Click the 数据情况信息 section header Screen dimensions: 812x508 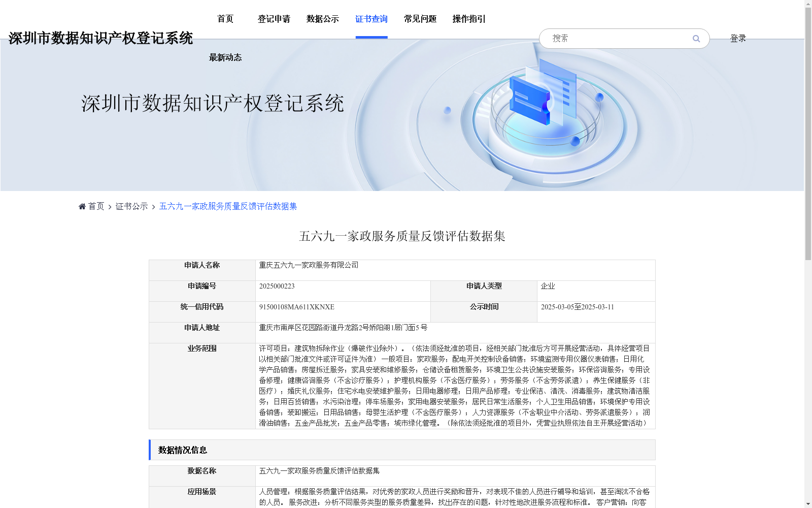[x=402, y=450]
